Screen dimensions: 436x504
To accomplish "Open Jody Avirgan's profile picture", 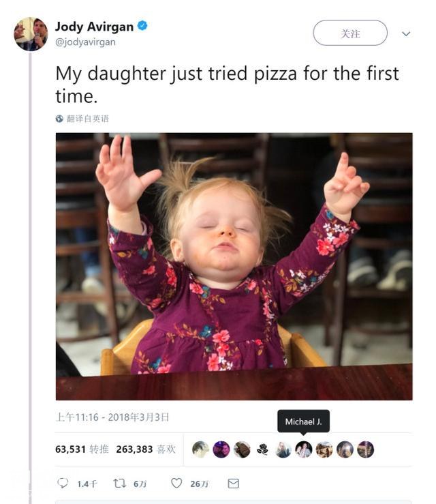I will coord(31,34).
